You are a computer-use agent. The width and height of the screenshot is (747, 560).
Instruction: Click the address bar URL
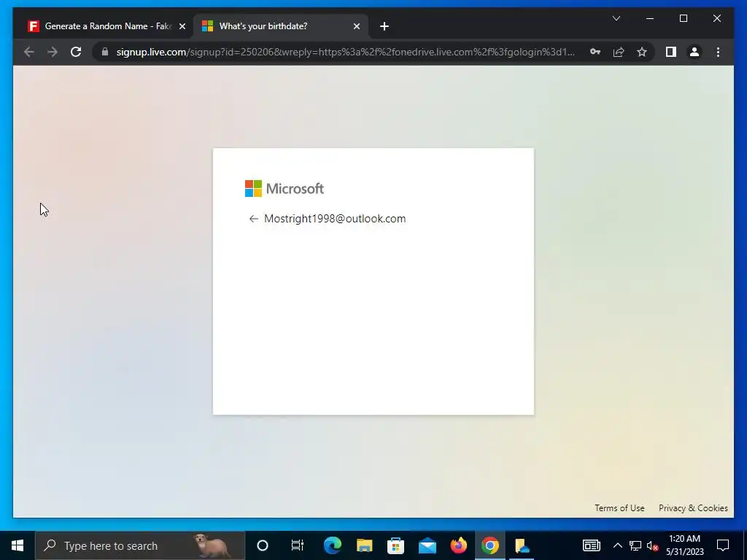coord(345,52)
